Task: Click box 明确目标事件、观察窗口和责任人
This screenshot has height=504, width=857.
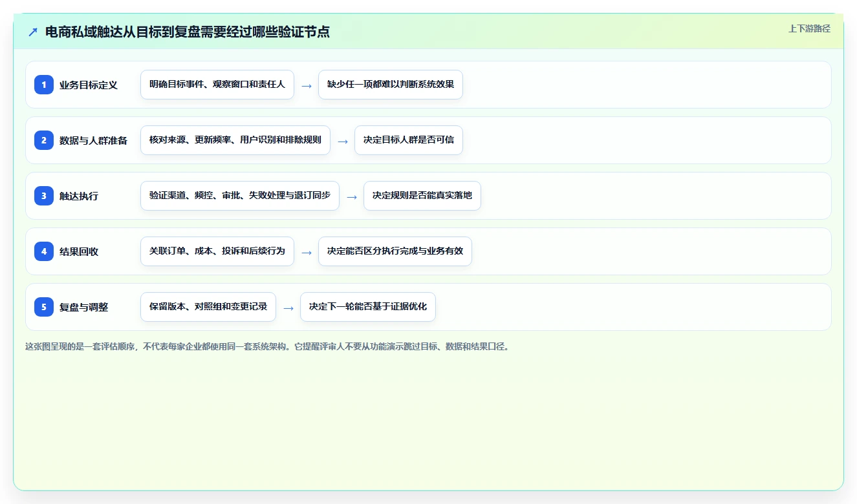Action: pyautogui.click(x=217, y=85)
